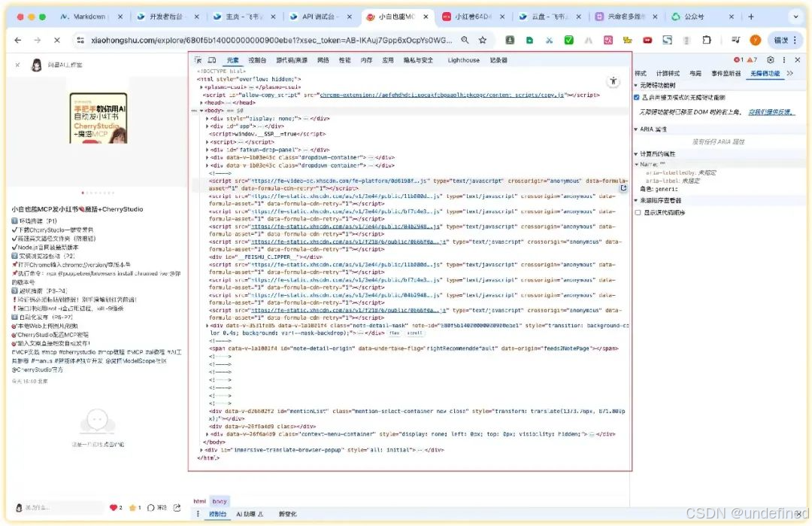This screenshot has height=526, width=812.
Task: Click the accessibility tree toggle icon in DOM panel
Action: [x=614, y=81]
